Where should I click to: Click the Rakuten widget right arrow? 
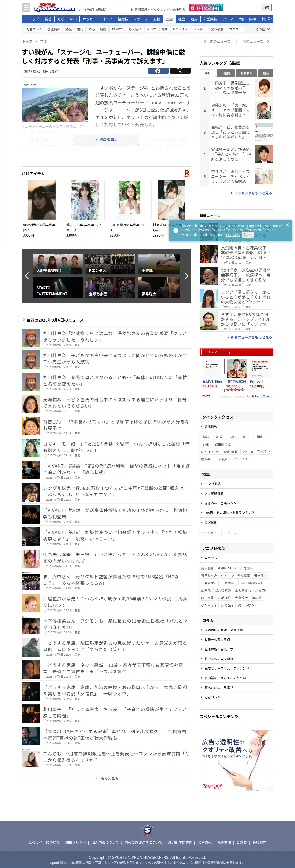(x=240, y=396)
